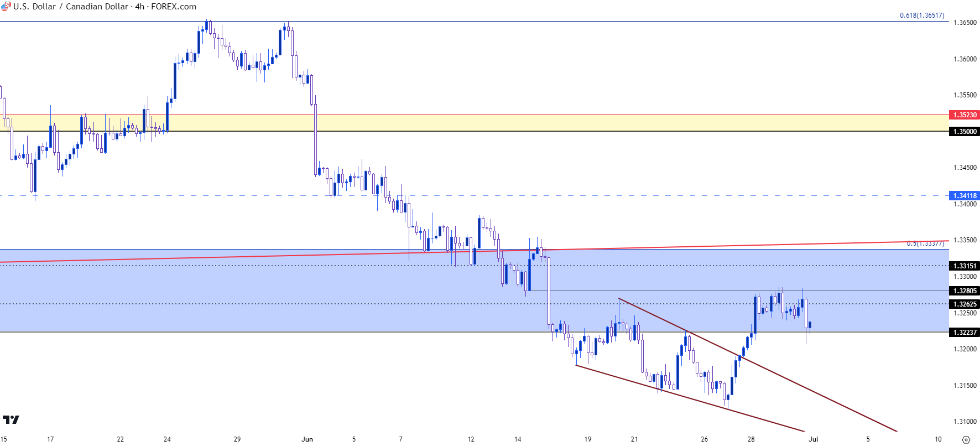Click the 1.33151 price label
Image resolution: width=980 pixels, height=446 pixels.
(x=965, y=266)
